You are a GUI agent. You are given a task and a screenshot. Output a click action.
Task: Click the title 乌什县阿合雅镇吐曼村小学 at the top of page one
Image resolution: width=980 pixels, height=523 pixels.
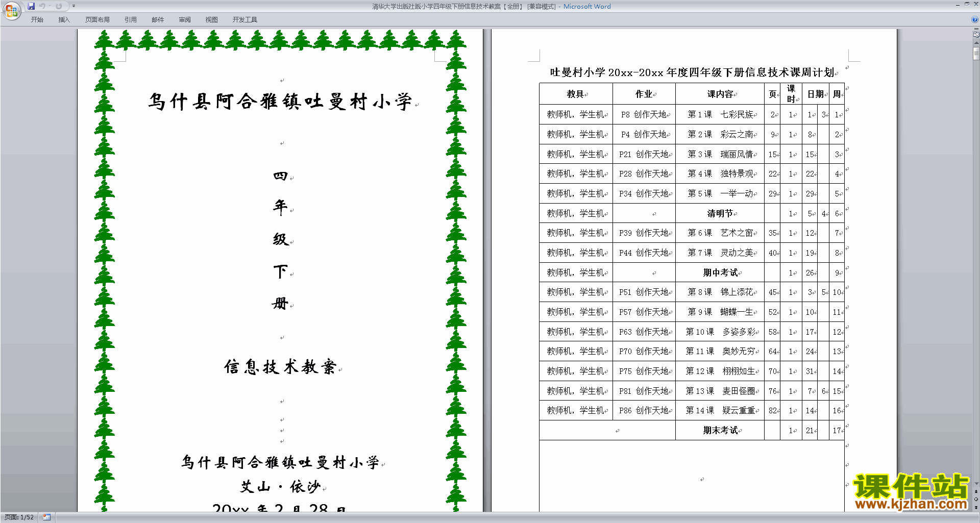pyautogui.click(x=280, y=102)
